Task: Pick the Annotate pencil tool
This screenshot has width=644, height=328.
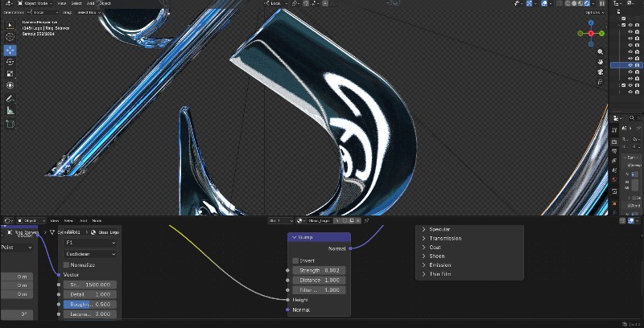Action: (x=10, y=98)
